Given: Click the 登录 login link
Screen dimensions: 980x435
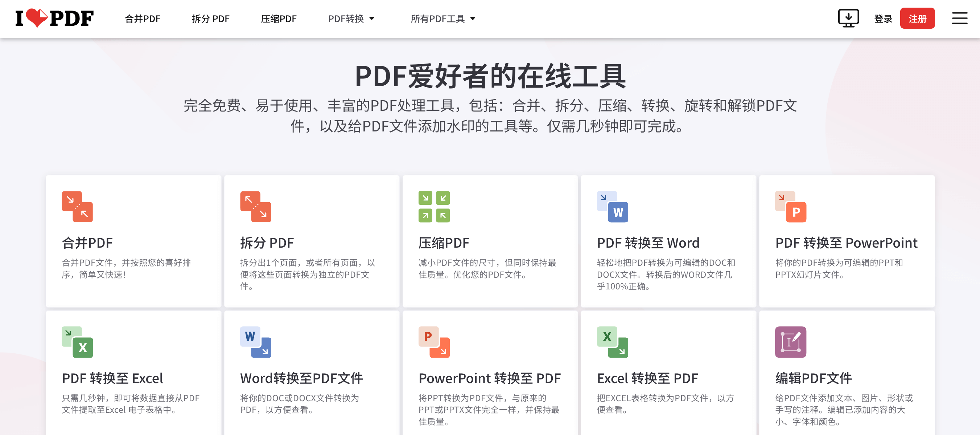Looking at the screenshot, I should [x=883, y=19].
